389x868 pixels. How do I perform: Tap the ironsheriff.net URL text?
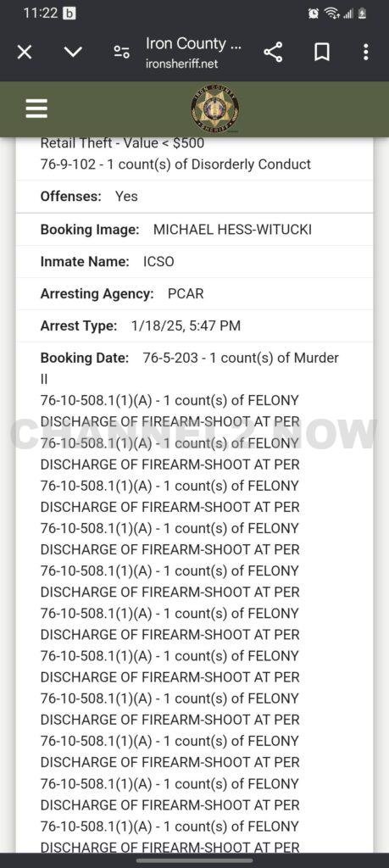click(x=181, y=64)
